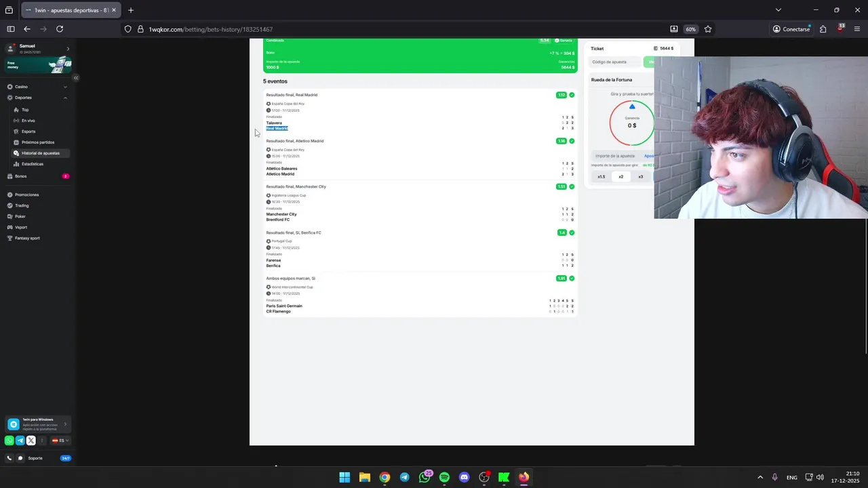Click the Importe de la apuesta field
Image resolution: width=868 pixels, height=488 pixels.
(x=616, y=156)
